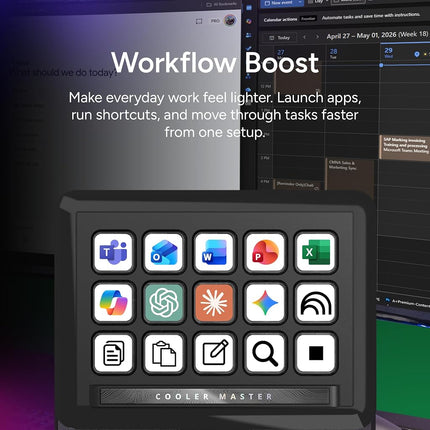Tap the PowerPoint key

tap(265, 252)
